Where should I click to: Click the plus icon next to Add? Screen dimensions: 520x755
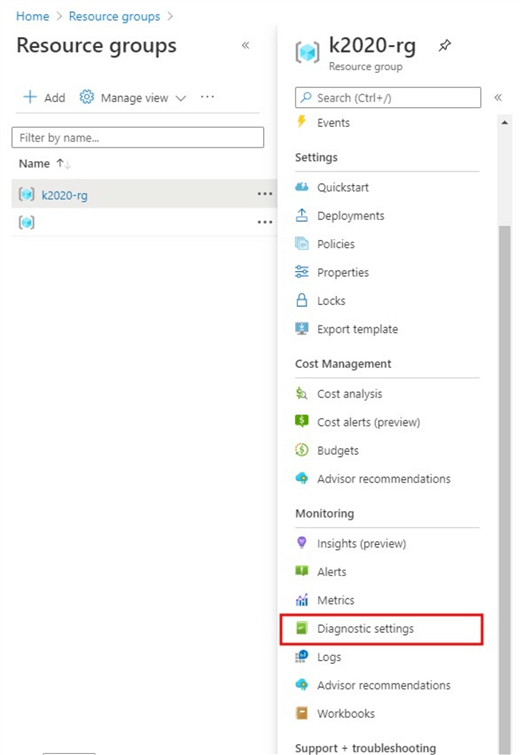coord(30,97)
